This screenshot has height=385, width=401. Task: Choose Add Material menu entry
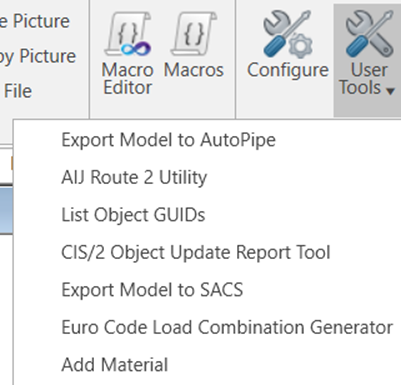coord(115,365)
